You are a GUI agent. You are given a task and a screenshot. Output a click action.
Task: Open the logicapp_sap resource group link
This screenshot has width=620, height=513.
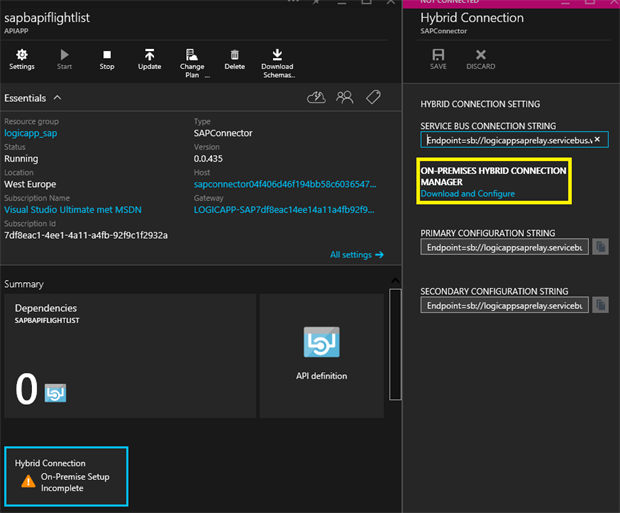32,132
